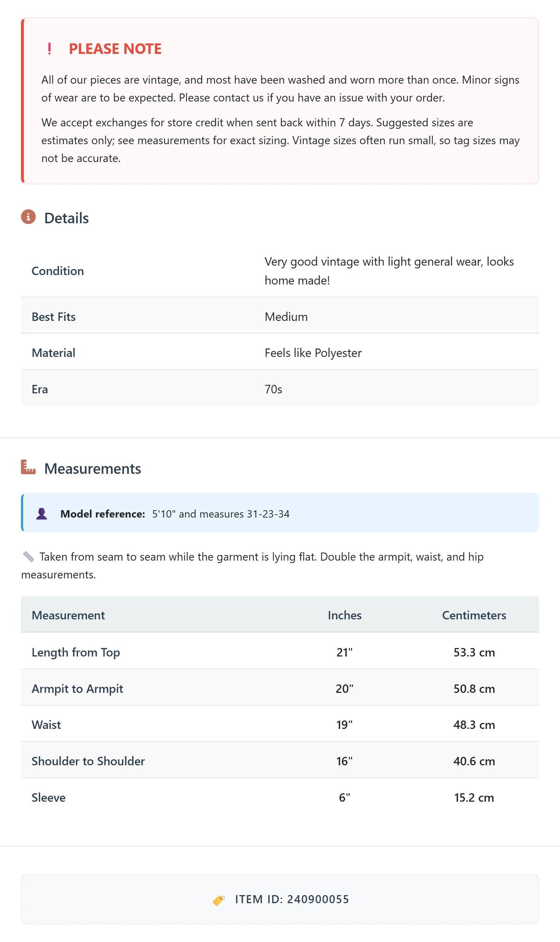This screenshot has height=942, width=560.
Task: Click the model silhouette icon
Action: 42,514
